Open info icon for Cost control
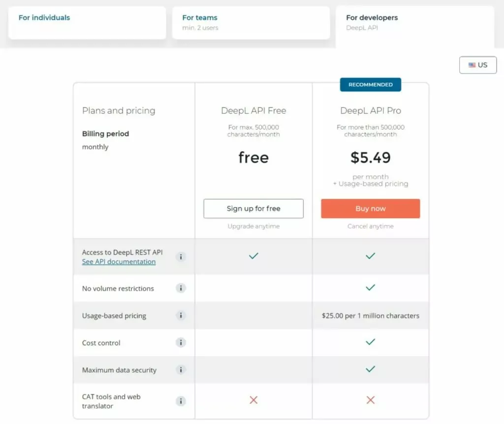 (x=181, y=343)
